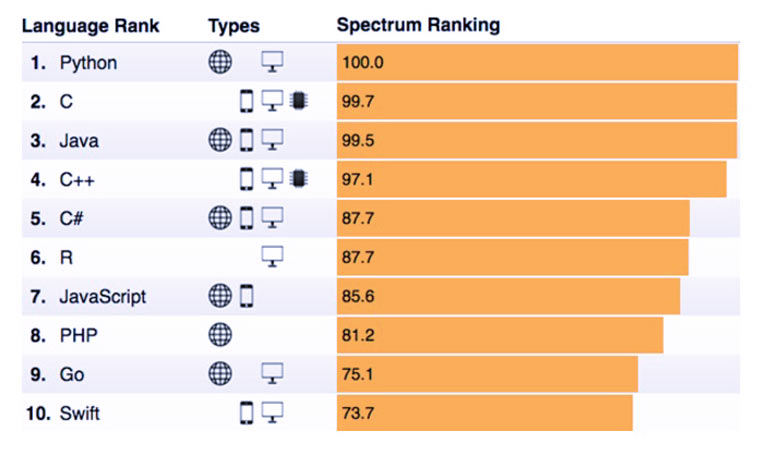
Task: Click the embedded chip icon in C++ row
Action: pyautogui.click(x=295, y=178)
